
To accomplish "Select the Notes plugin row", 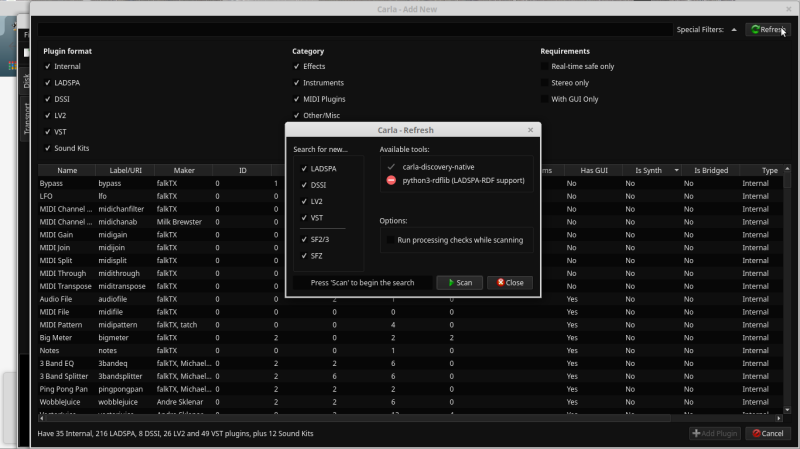I will [x=411, y=351].
